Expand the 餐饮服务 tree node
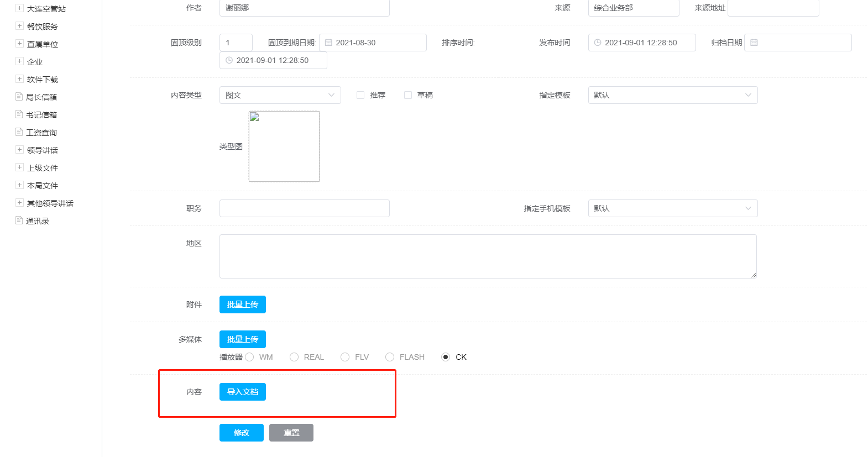Image resolution: width=868 pixels, height=457 pixels. (19, 26)
